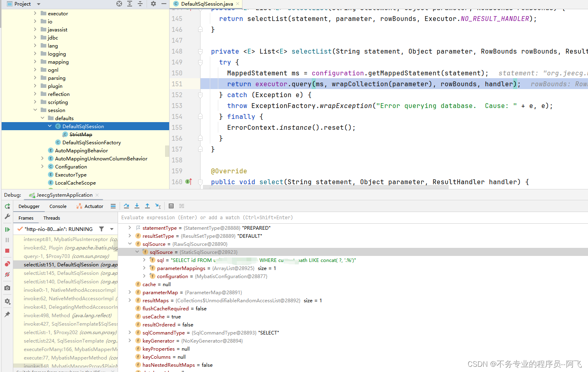Image resolution: width=588 pixels, height=372 pixels.
Task: Switch to Actuator tab
Action: [x=90, y=206]
